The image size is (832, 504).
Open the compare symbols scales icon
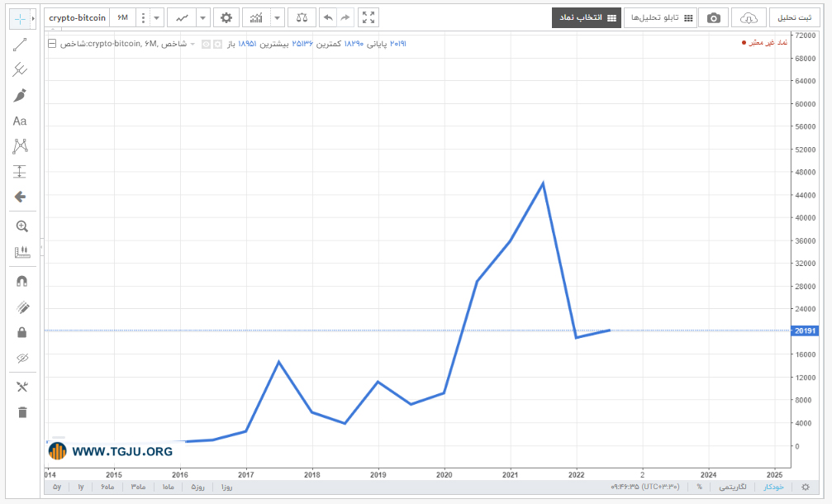point(302,17)
